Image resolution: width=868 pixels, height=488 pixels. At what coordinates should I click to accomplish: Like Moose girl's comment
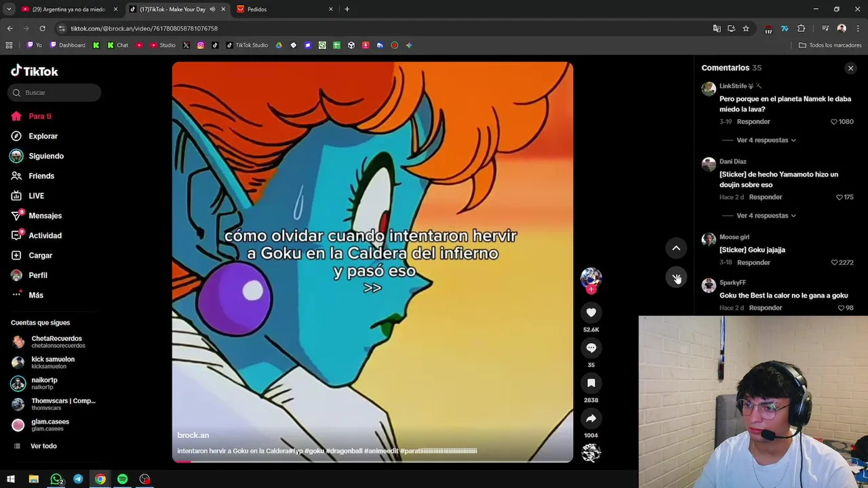[834, 262]
